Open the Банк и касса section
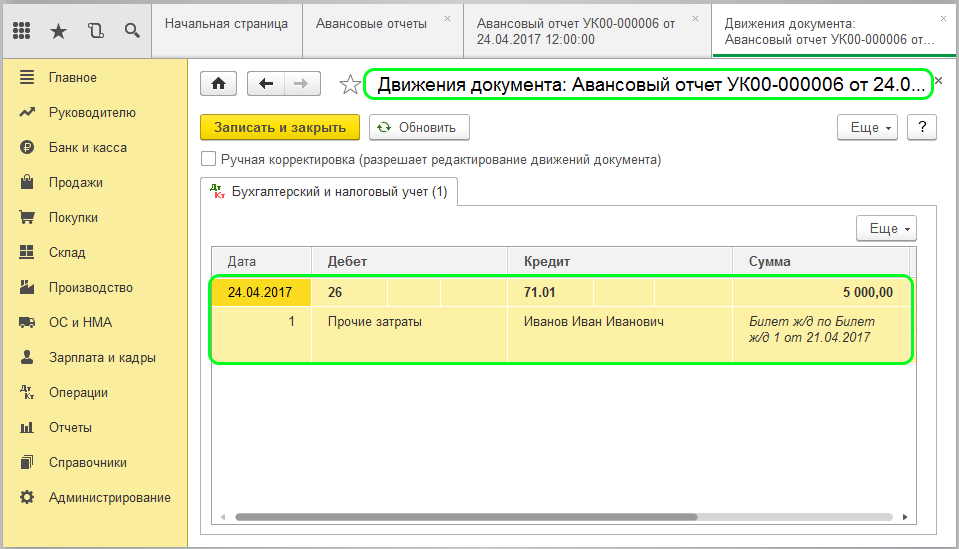The image size is (959, 549). pos(87,147)
